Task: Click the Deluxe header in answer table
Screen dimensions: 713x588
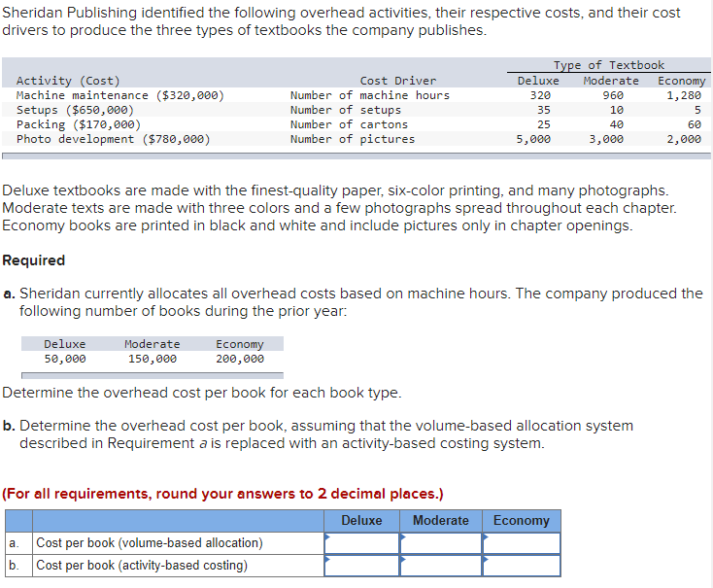Action: pos(361,521)
